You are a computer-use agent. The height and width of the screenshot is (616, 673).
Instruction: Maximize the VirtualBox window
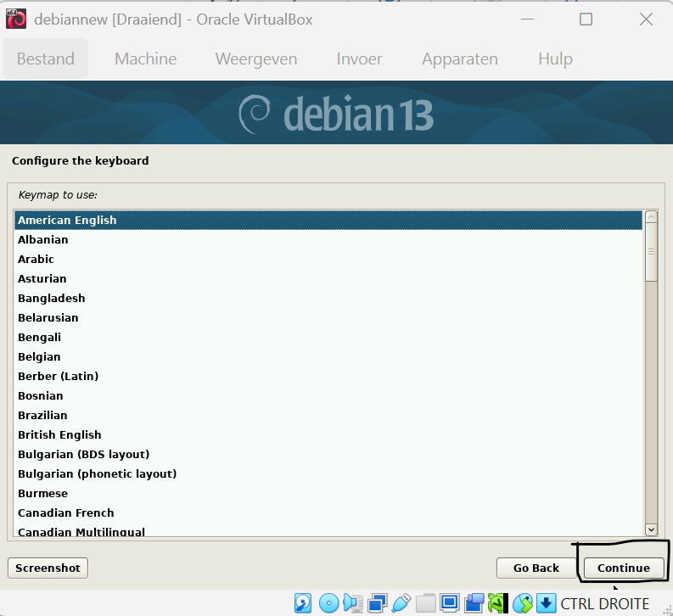click(x=586, y=20)
